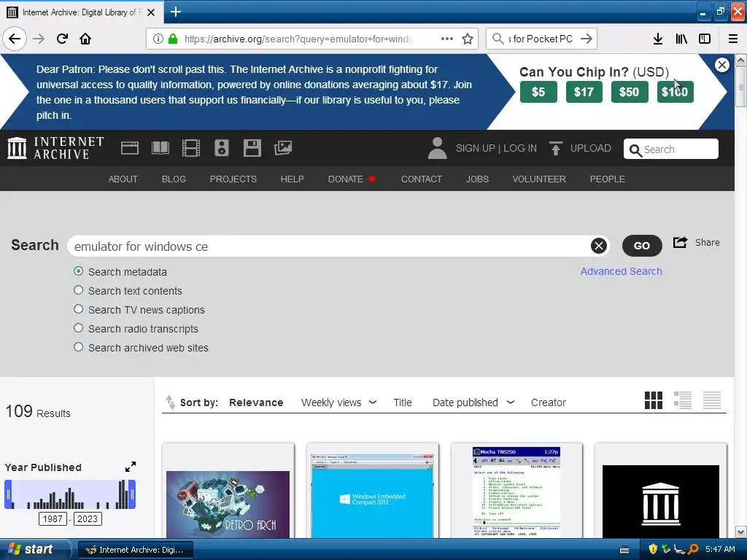The width and height of the screenshot is (747, 560).
Task: Switch to compact list view
Action: pos(712,400)
